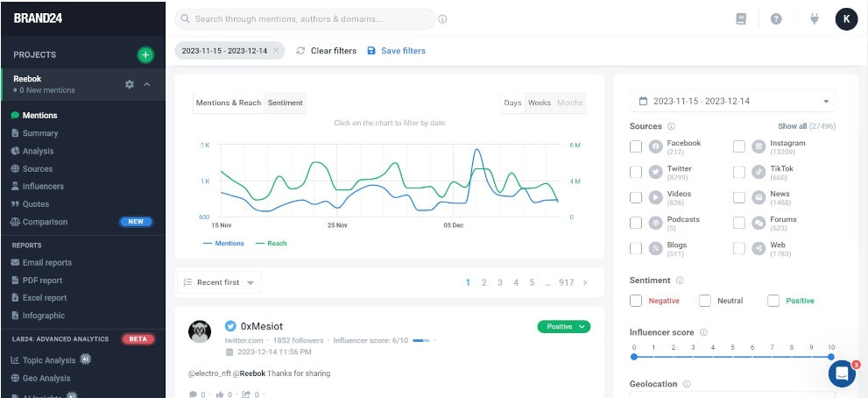Switch to the Mentions & Reach chart tab
This screenshot has width=868, height=398.
(x=229, y=103)
